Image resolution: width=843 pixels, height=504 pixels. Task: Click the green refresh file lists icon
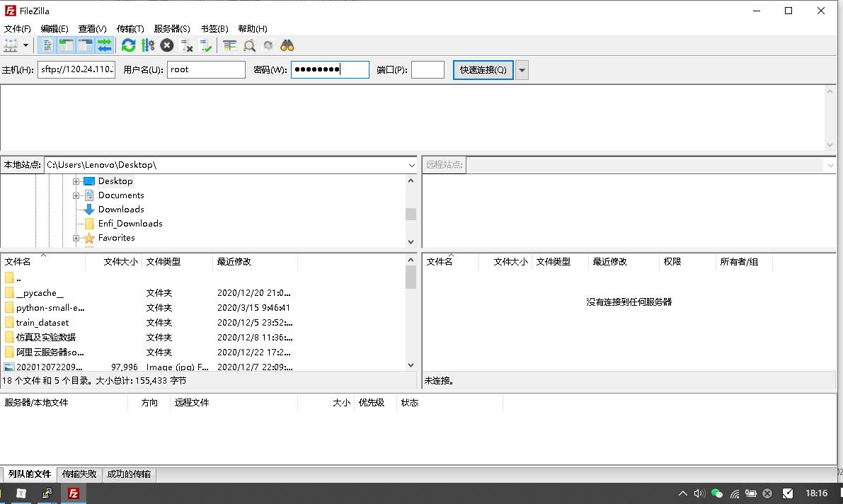[x=129, y=46]
